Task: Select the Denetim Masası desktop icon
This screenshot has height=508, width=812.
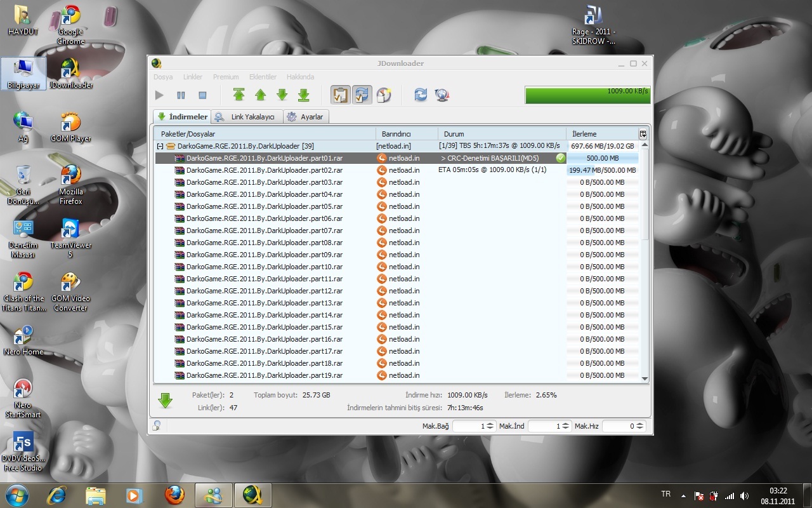Action: (x=23, y=238)
